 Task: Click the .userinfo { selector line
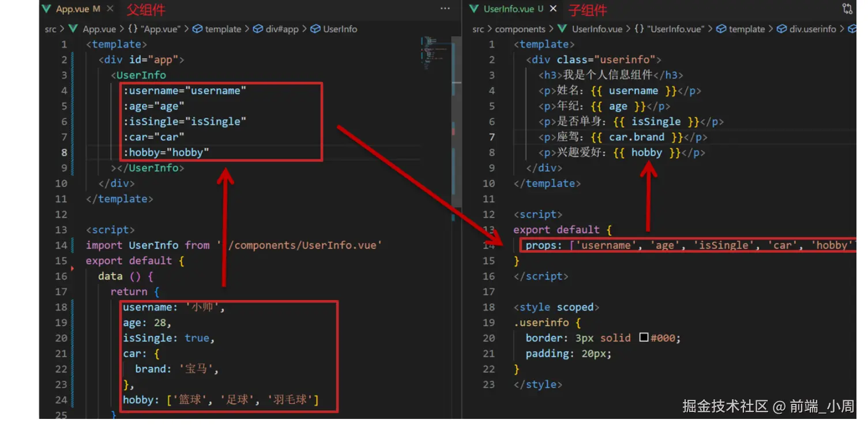(x=547, y=323)
